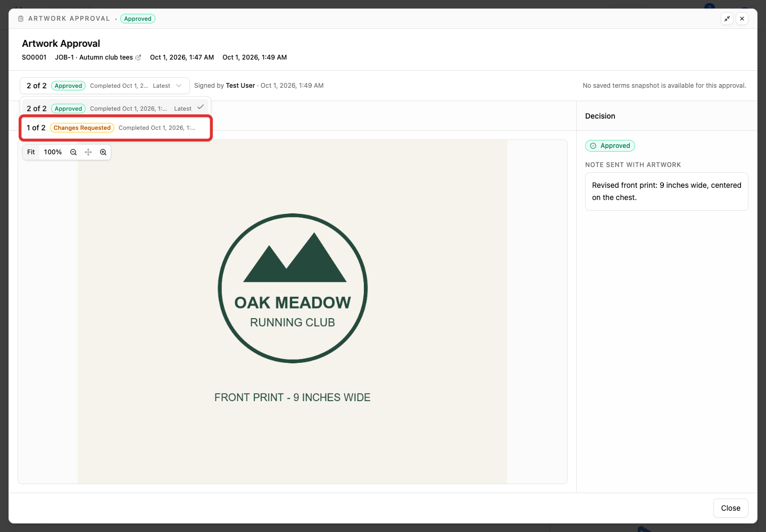
Task: Click the Fit zoom button
Action: [x=31, y=152]
